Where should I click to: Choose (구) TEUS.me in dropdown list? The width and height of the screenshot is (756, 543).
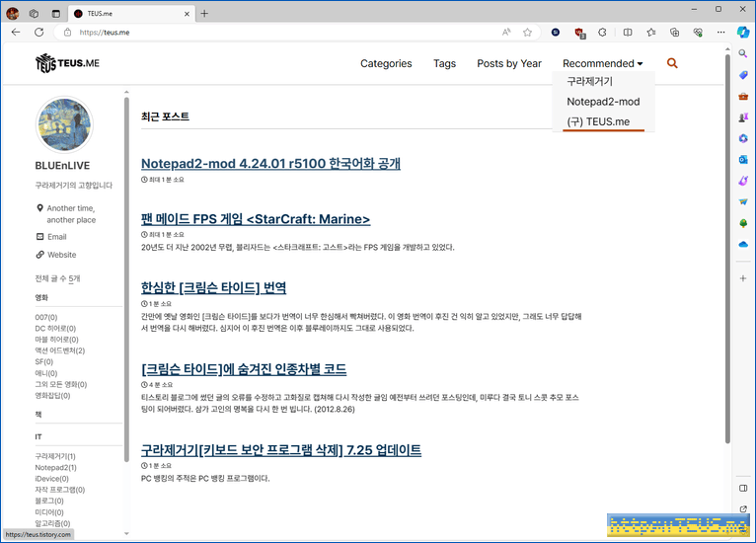coord(598,121)
